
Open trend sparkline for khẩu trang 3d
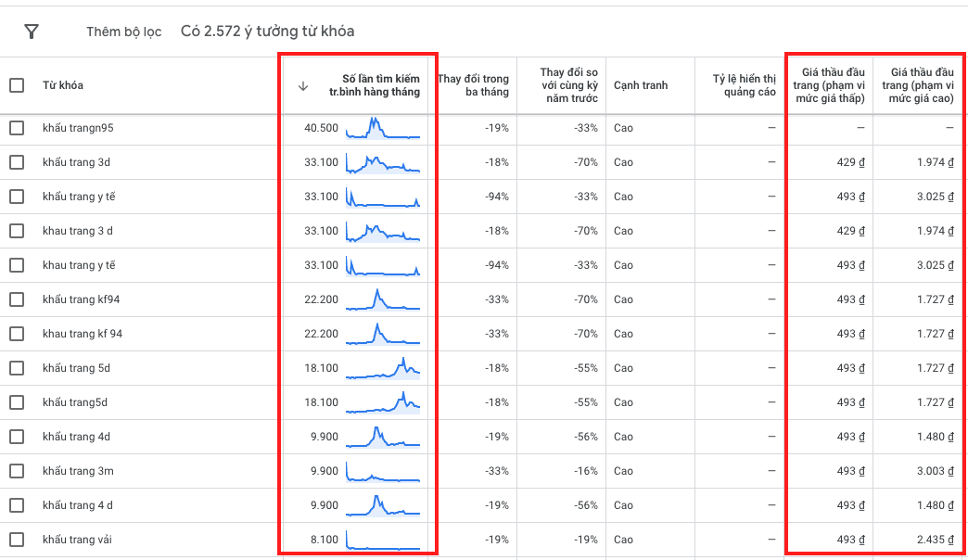(383, 162)
